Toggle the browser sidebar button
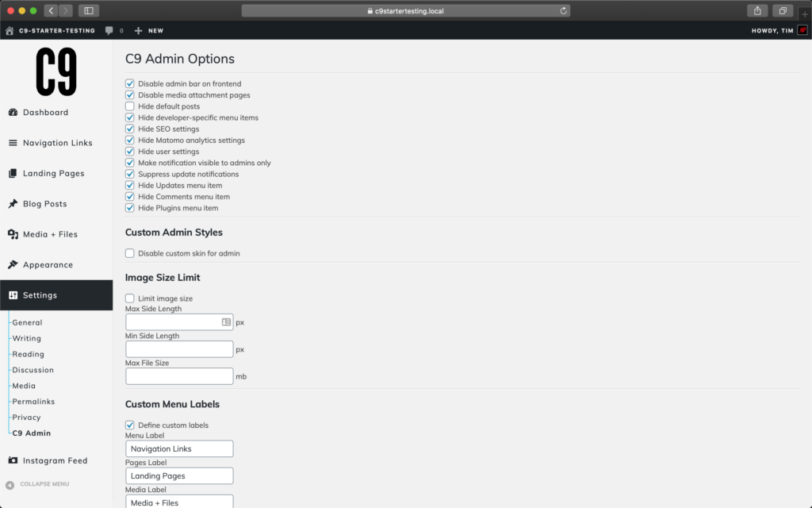The height and width of the screenshot is (508, 812). (x=89, y=10)
